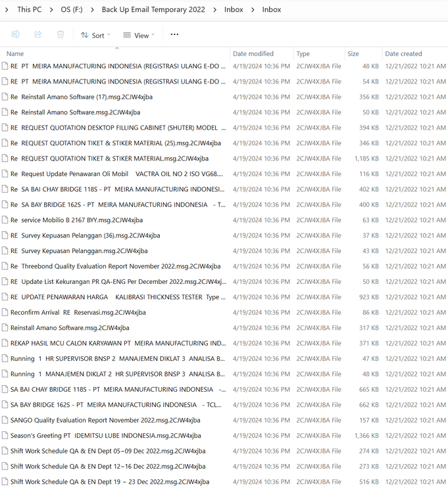Click file icon of Update List Kekurangan PR
The width and height of the screenshot is (448, 493).
5,282
